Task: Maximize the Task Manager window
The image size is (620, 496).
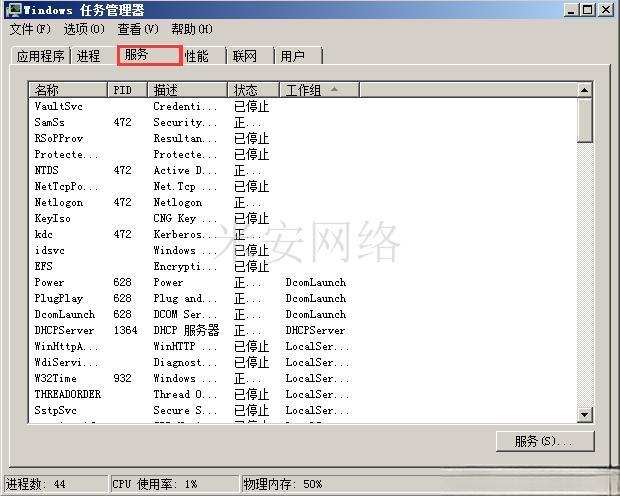Action: pos(588,10)
